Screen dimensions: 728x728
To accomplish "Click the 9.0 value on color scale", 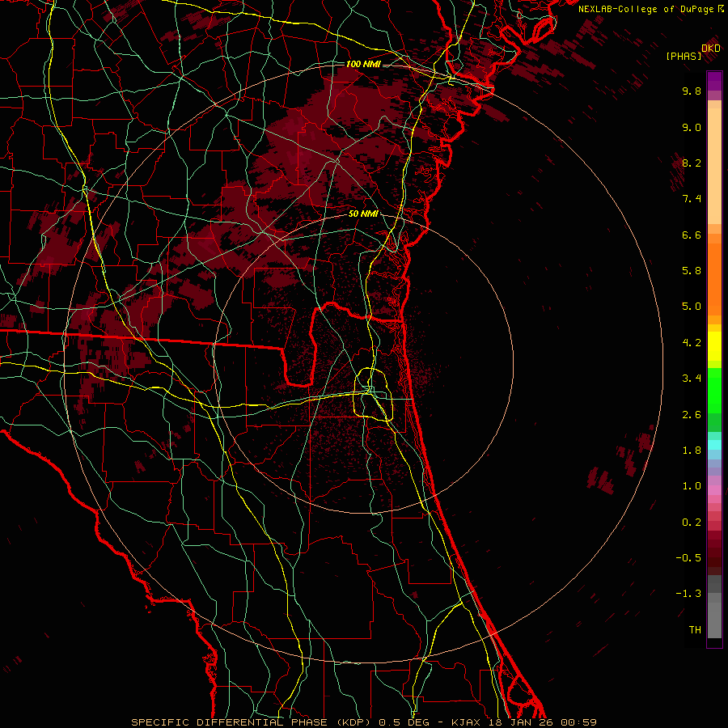I will [692, 127].
